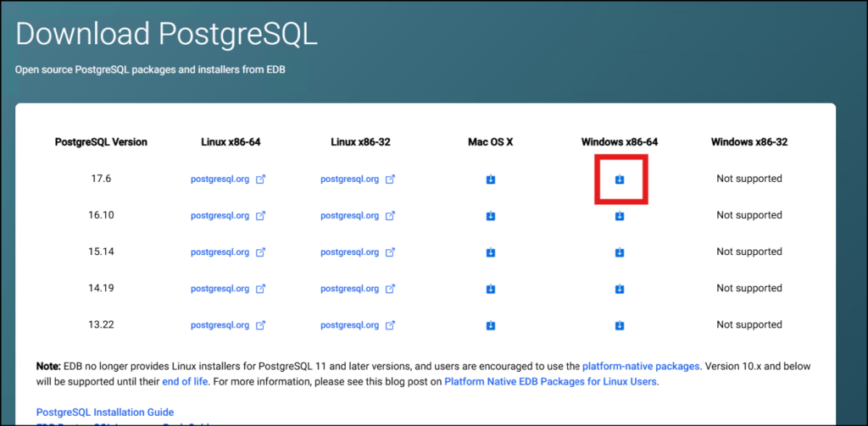Open postgresql.org link for 16.10 Linux x86-64
Screen dimensions: 868x426
(220, 215)
